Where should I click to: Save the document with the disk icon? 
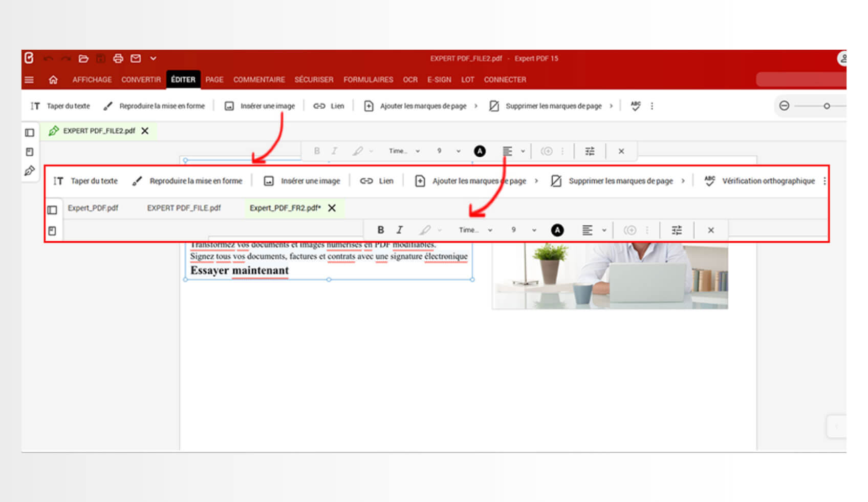coord(101,58)
